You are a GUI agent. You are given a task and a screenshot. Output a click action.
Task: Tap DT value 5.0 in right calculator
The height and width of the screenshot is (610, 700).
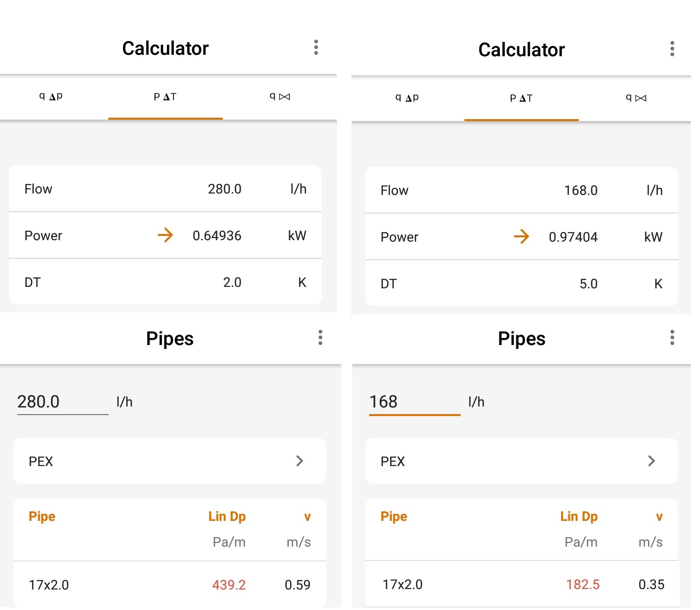(588, 284)
